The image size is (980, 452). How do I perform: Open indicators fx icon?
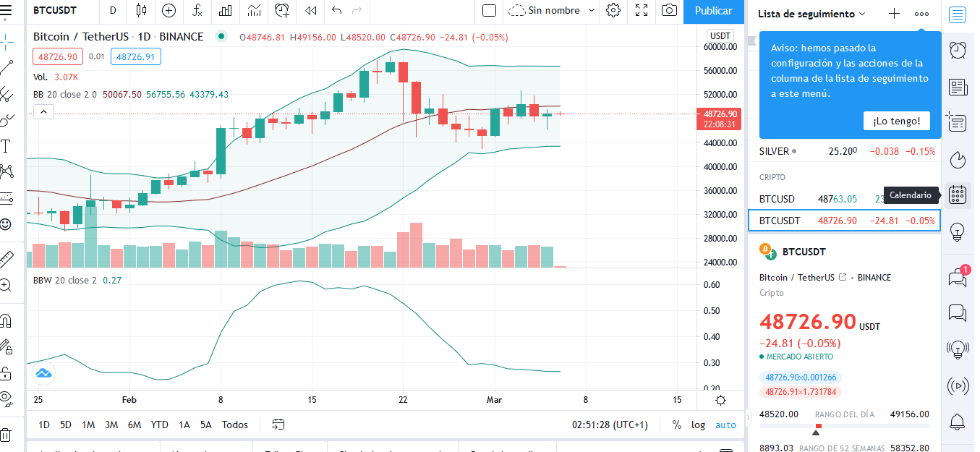point(197,11)
